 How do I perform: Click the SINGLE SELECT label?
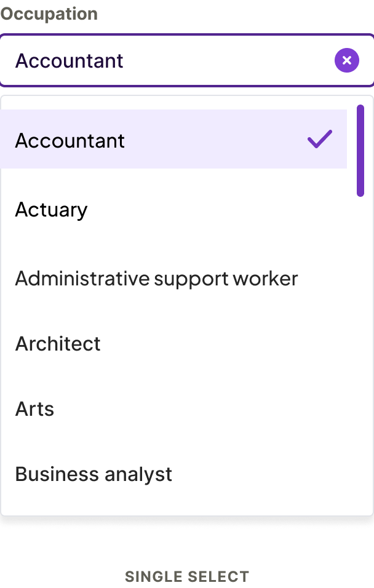(187, 576)
